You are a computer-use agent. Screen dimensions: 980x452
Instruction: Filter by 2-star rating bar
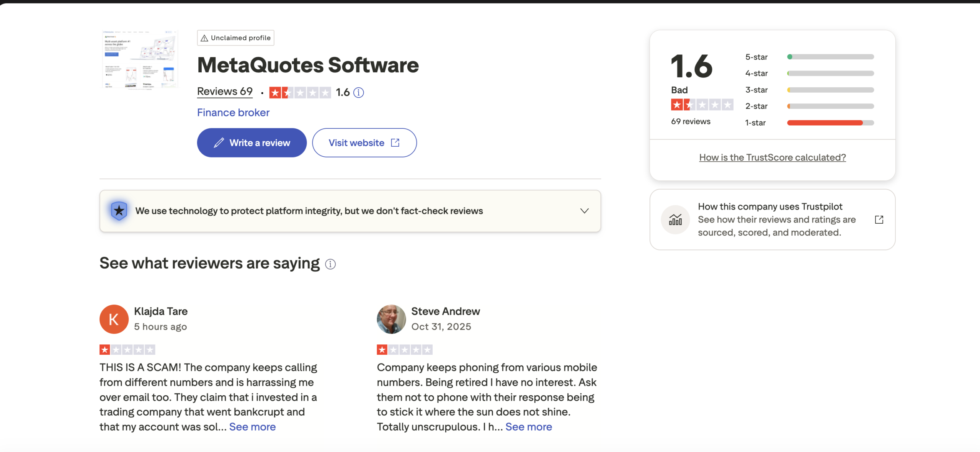click(x=830, y=106)
